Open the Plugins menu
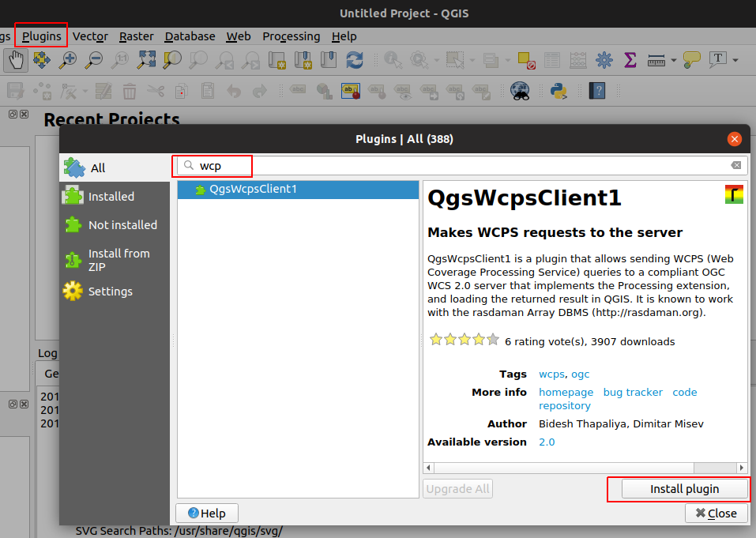The width and height of the screenshot is (756, 538). 41,36
